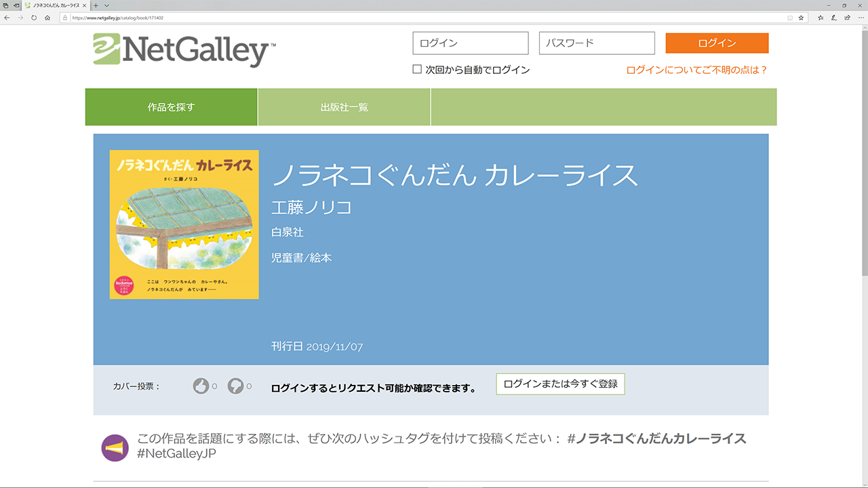The width and height of the screenshot is (868, 488).
Task: Select the ノラネコぐんだん カレーライス browser tab
Action: tap(54, 5)
